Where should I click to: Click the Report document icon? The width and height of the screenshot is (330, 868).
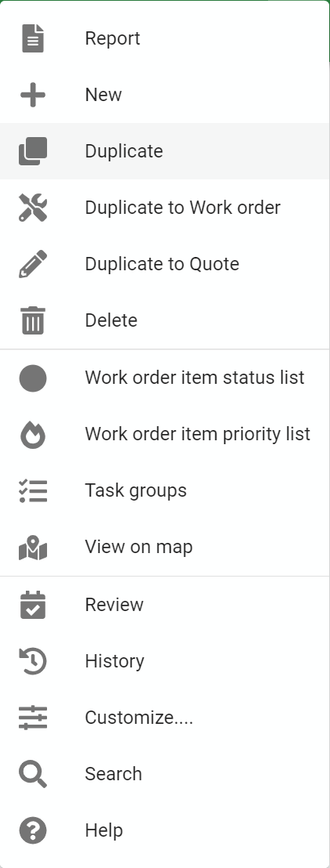(x=33, y=38)
